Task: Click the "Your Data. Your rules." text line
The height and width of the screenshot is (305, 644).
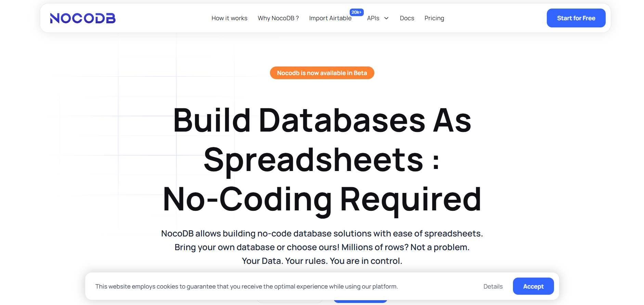Action: [322, 261]
